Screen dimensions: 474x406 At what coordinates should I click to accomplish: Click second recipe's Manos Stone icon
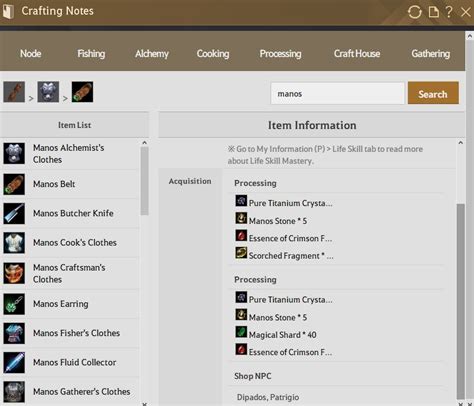click(241, 315)
